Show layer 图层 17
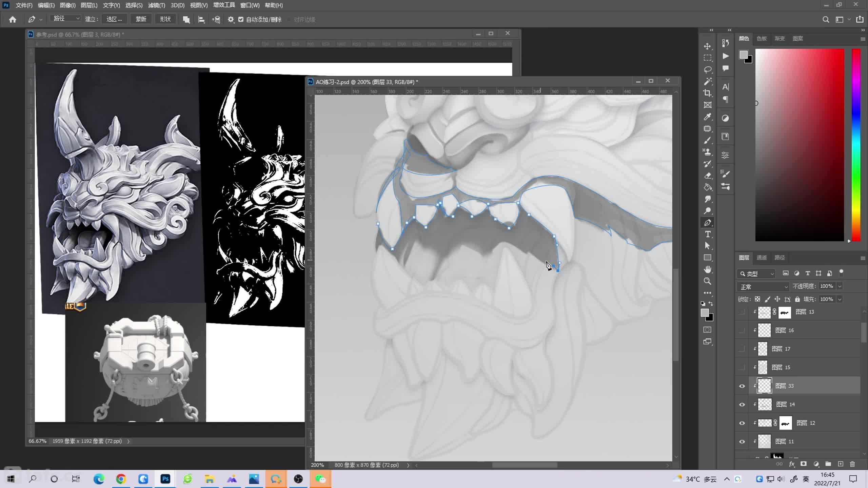 (x=742, y=349)
